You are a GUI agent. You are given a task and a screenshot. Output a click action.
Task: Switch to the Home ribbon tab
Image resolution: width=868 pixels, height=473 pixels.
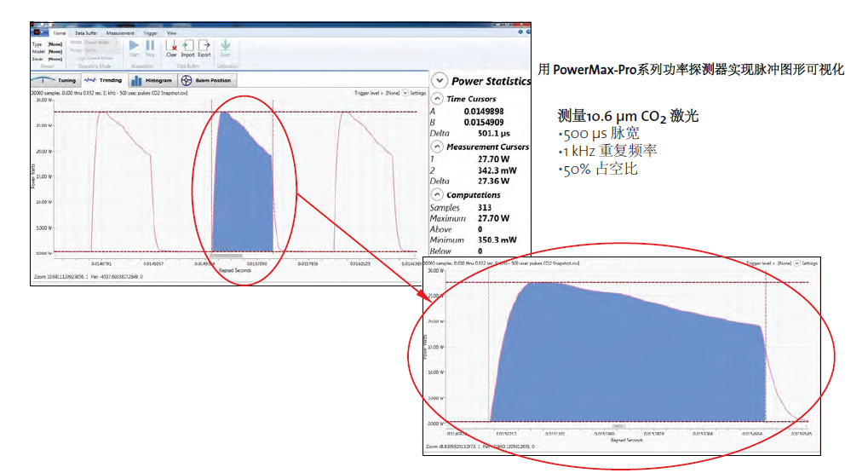(x=60, y=33)
